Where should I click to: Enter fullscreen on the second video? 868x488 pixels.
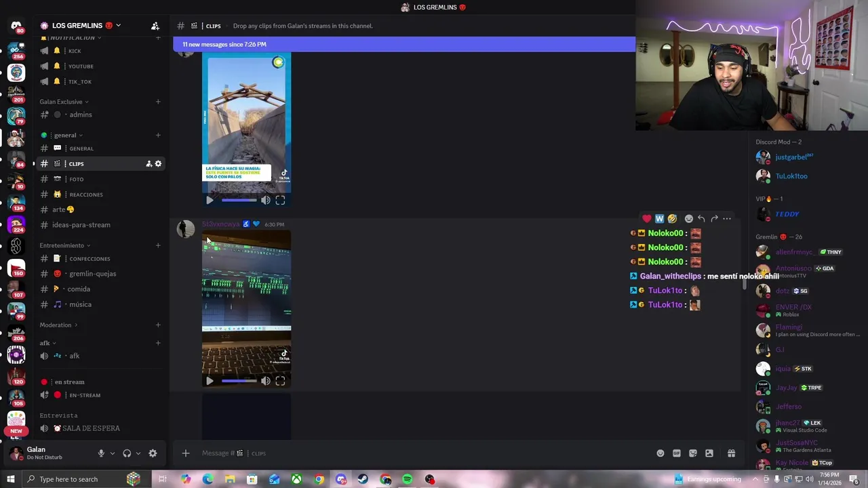point(280,381)
